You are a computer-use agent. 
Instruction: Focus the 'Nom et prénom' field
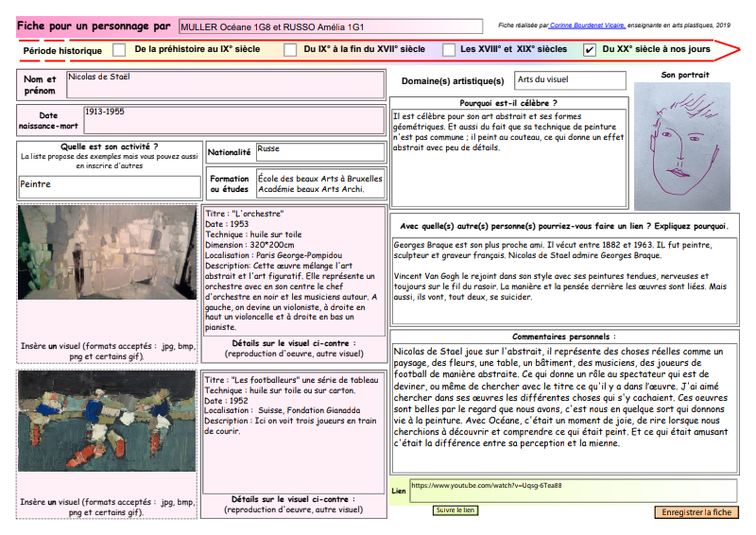(x=226, y=85)
